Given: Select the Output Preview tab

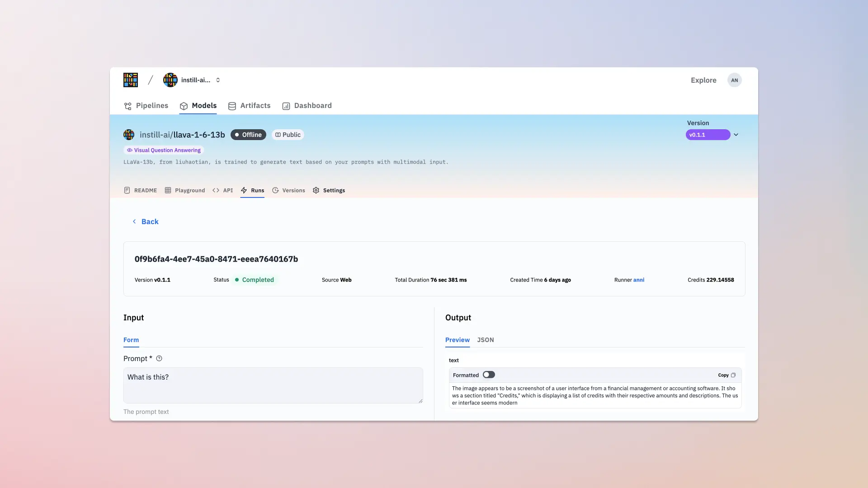Looking at the screenshot, I should 458,340.
